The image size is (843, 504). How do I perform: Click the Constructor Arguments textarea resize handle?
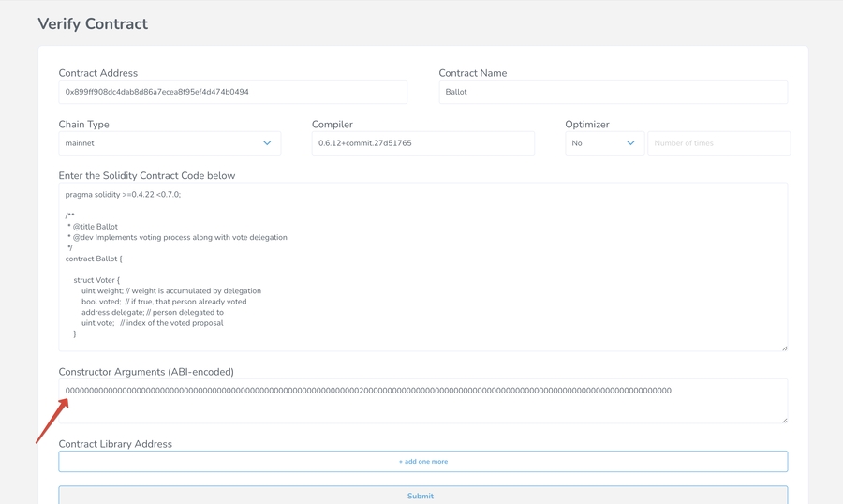coord(784,420)
